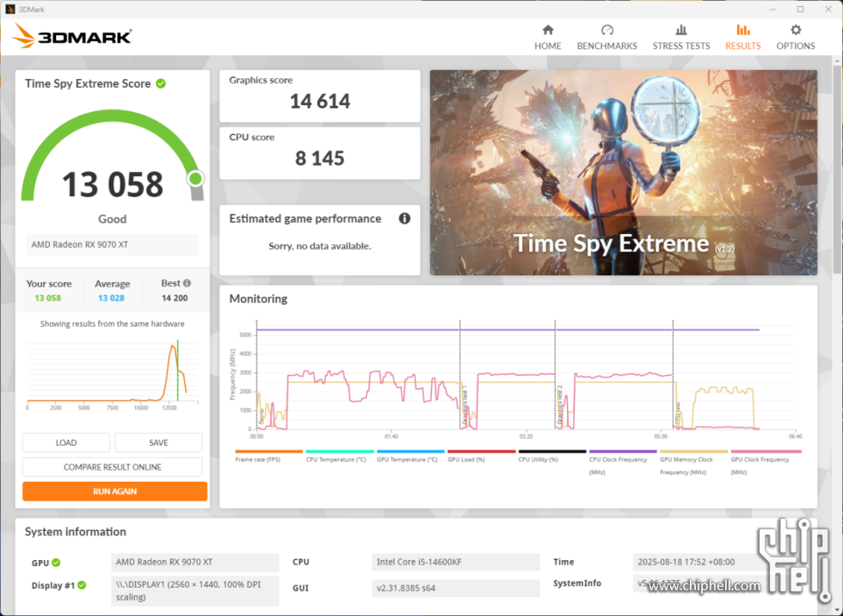Screen dimensions: 843x616
Task: Click the LOAD button
Action: pyautogui.click(x=66, y=442)
